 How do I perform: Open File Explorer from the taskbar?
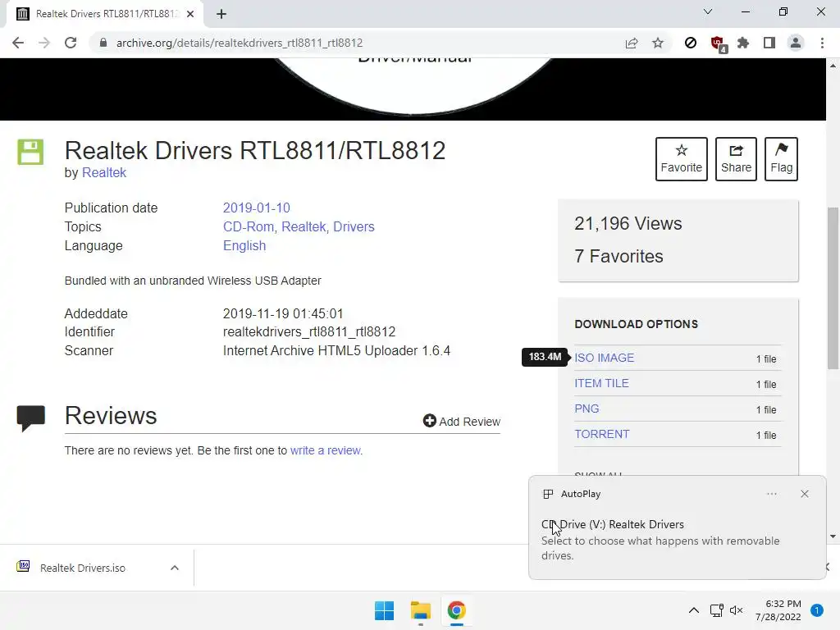point(421,610)
